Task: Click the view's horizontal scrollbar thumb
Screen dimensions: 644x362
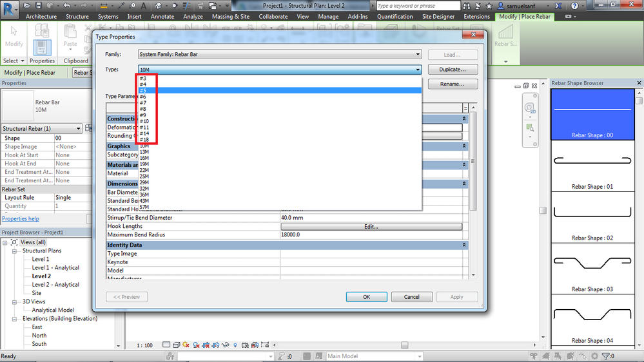Action: 405,345
